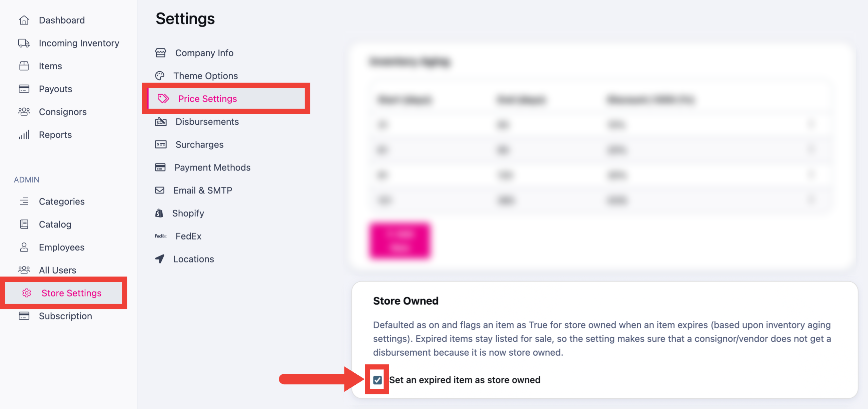This screenshot has width=868, height=409.
Task: Uncheck Set an expired item as store owned
Action: 377,380
